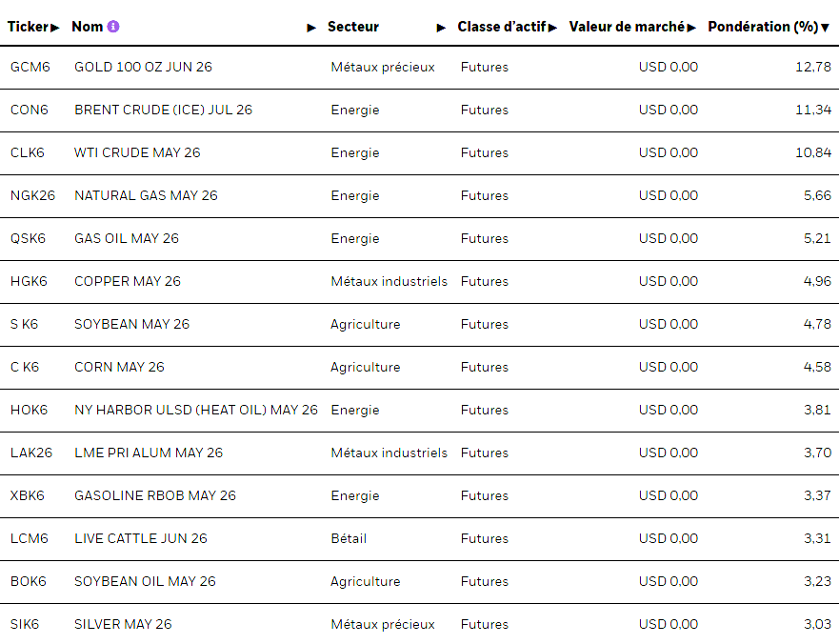
Task: Click the Bétail sector cell
Action: pyautogui.click(x=349, y=538)
